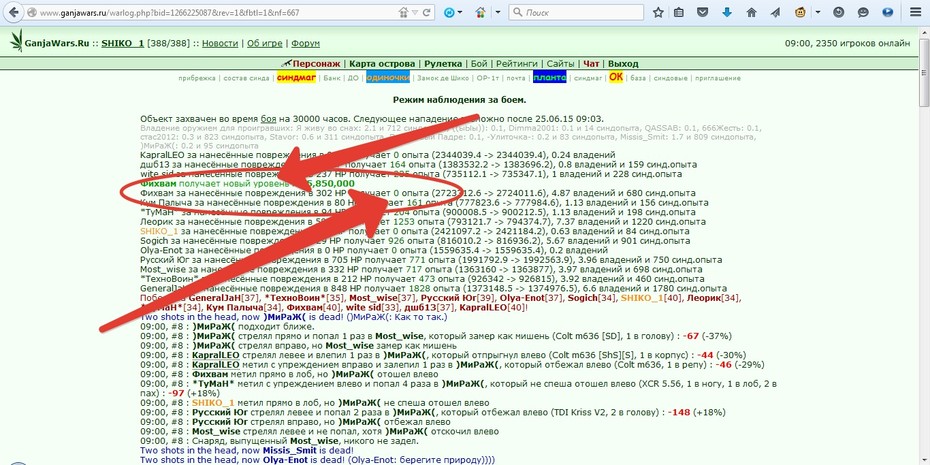Open the Форум link
The height and width of the screenshot is (465, 930).
click(x=305, y=43)
